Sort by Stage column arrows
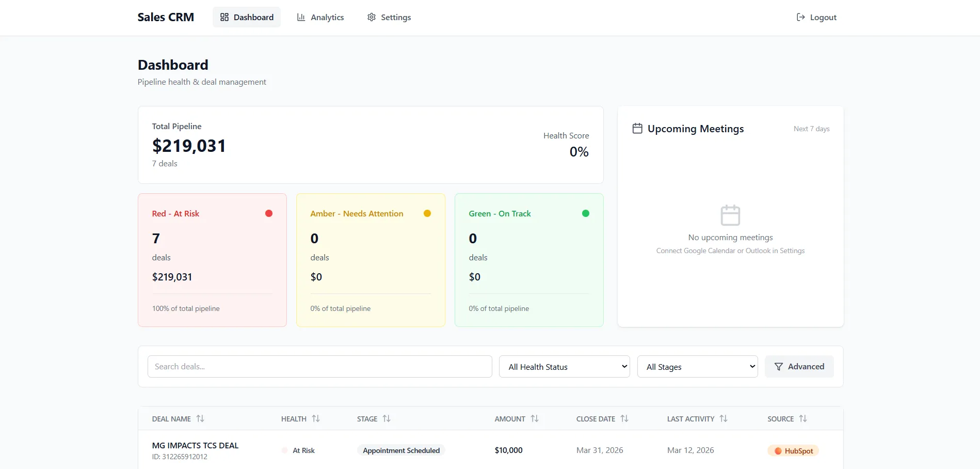The width and height of the screenshot is (980, 469). click(387, 418)
